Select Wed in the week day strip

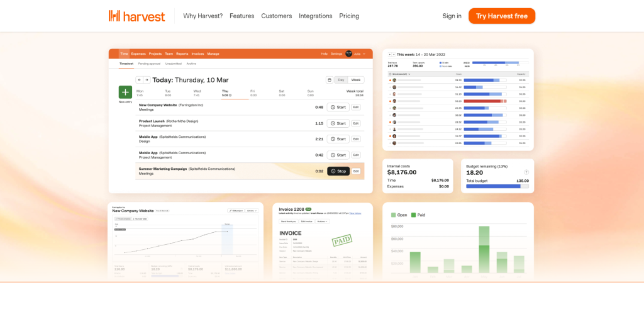coord(197,93)
